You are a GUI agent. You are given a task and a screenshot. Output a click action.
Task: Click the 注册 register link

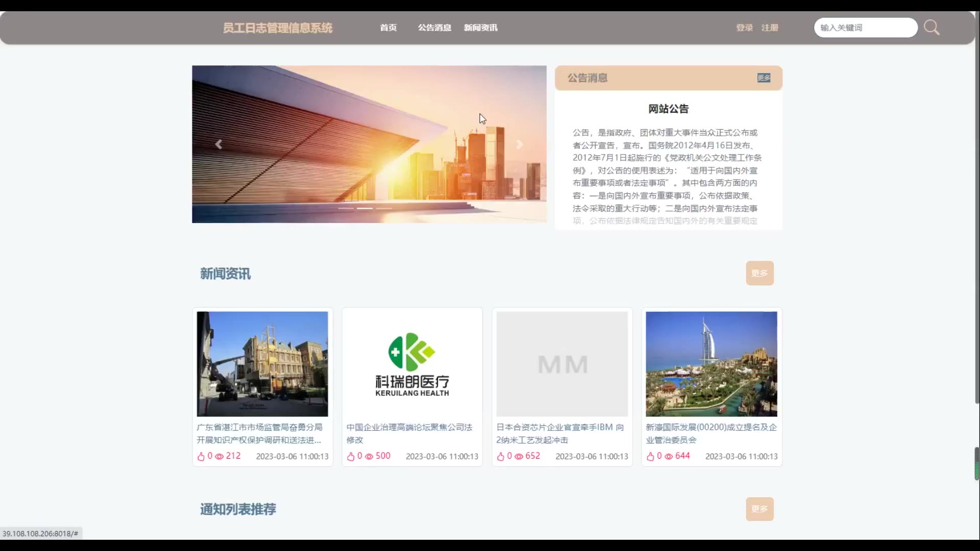click(x=770, y=28)
